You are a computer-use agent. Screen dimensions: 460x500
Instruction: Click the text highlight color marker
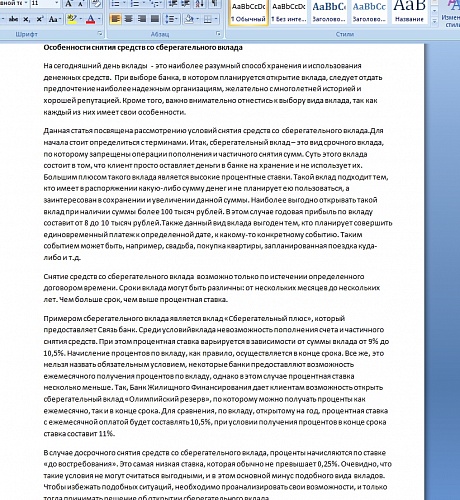(x=71, y=19)
